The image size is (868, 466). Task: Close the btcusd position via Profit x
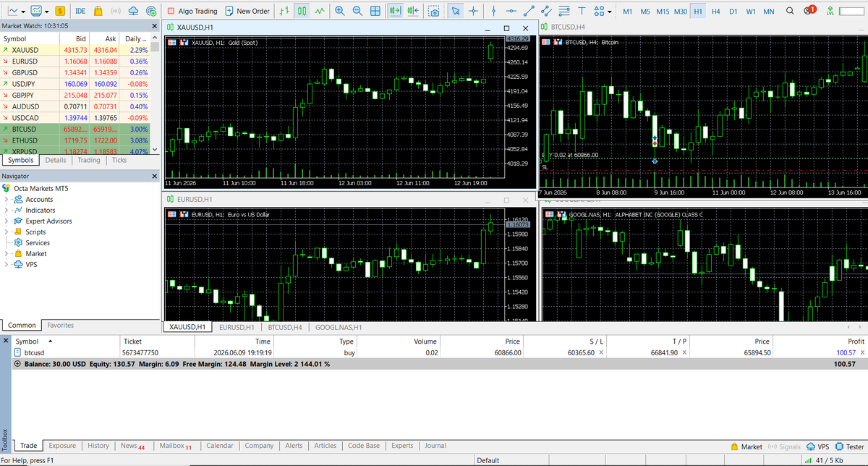pyautogui.click(x=861, y=352)
